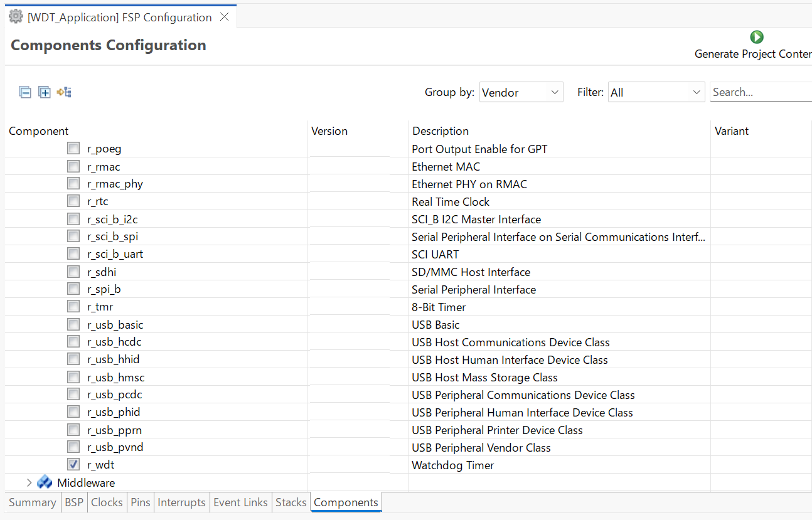Select the Pins tab
The width and height of the screenshot is (812, 520).
coord(141,502)
